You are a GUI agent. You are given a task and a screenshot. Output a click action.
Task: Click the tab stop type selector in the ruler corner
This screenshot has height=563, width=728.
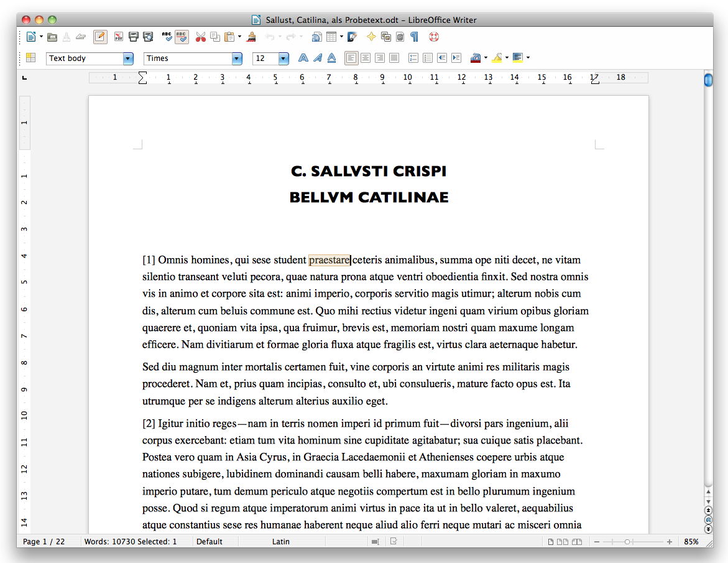pyautogui.click(x=25, y=78)
